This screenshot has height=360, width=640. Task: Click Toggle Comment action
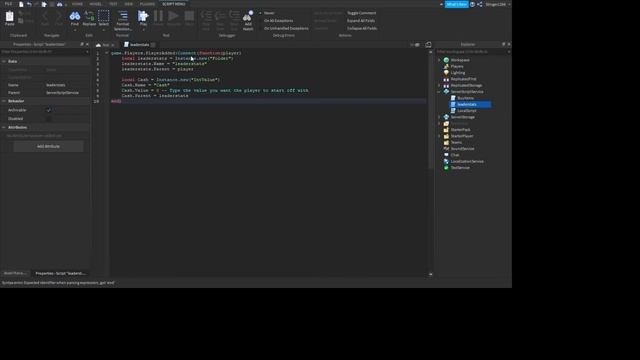tap(361, 13)
